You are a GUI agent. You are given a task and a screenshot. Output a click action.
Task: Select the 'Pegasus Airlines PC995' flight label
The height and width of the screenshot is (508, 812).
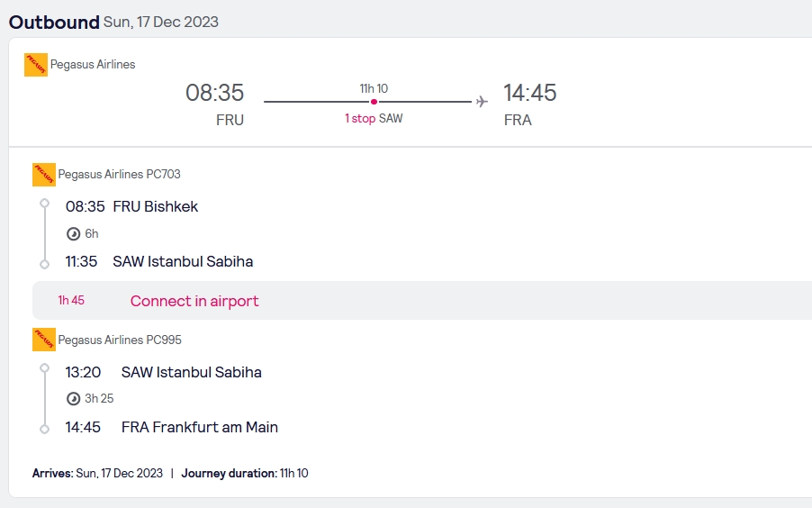pyautogui.click(x=120, y=340)
